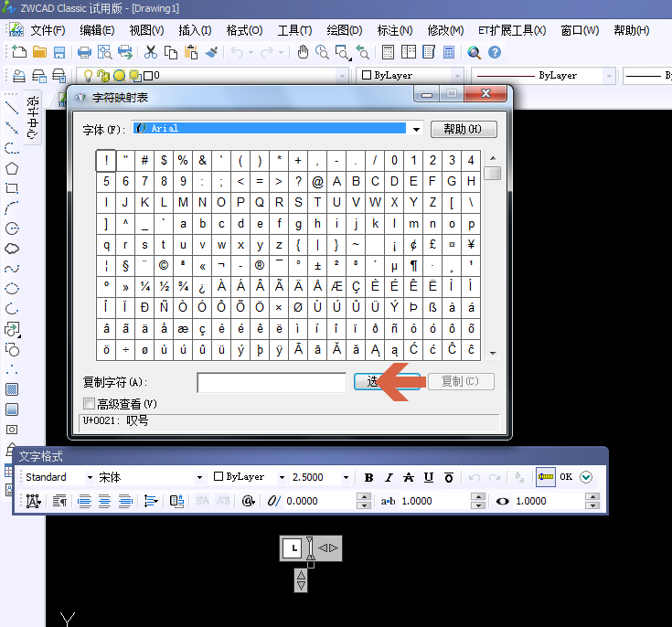Click the Cut scissors icon
Viewport: 672px width, 627px height.
pyautogui.click(x=151, y=52)
